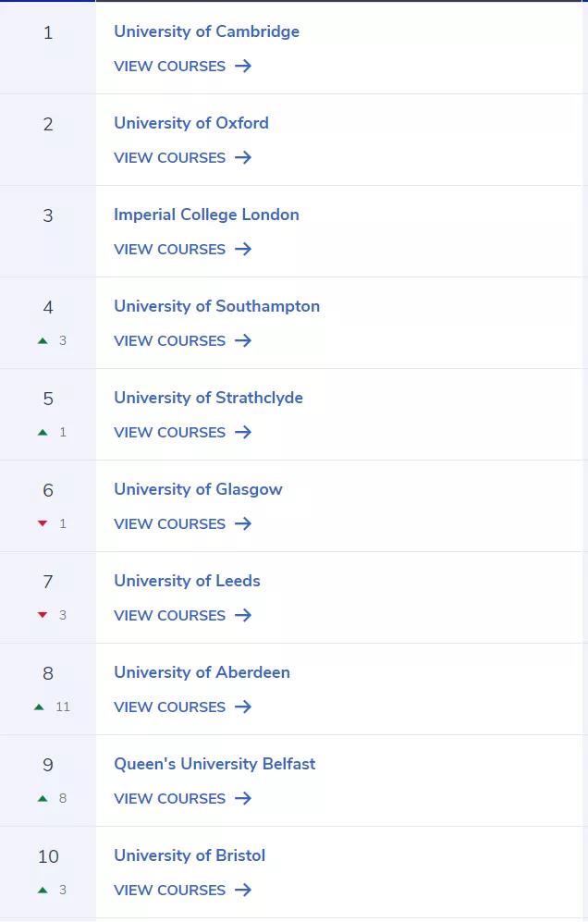Click the arrow icon under Imperial College London
This screenshot has width=588, height=922.
243,250
